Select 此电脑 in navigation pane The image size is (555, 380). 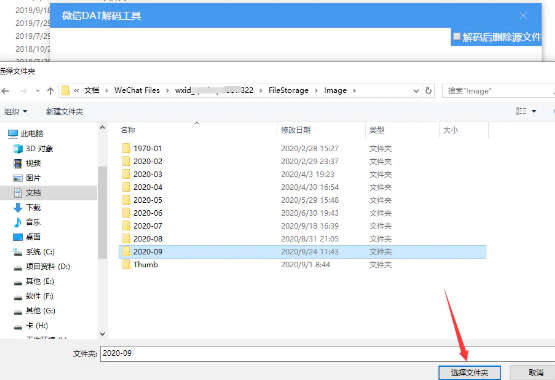pyautogui.click(x=25, y=133)
